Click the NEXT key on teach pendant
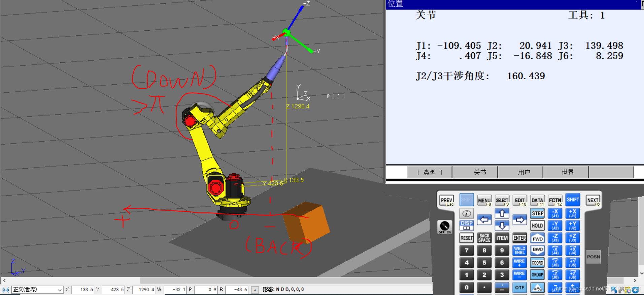The image size is (644, 295). (593, 200)
